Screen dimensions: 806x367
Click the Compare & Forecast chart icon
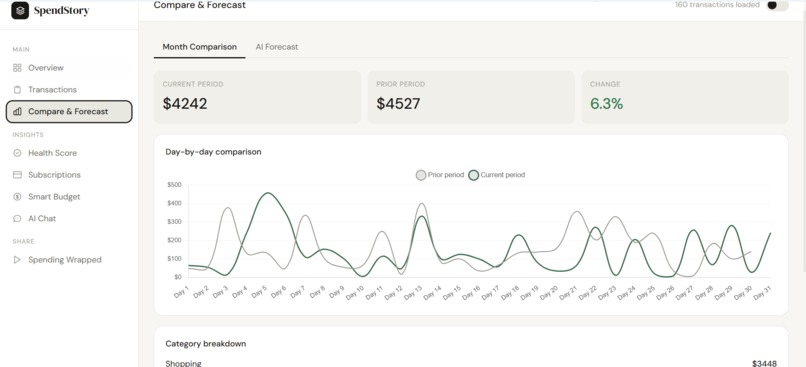click(x=17, y=112)
